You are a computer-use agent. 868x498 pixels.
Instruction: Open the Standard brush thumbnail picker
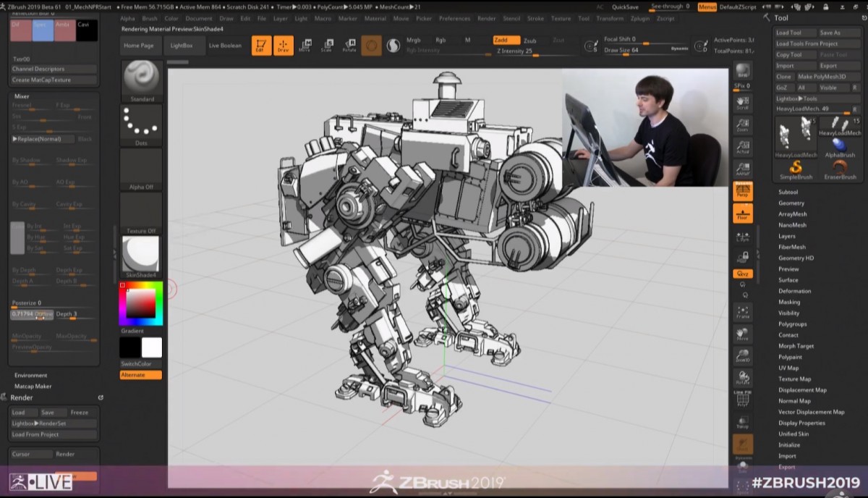(141, 77)
